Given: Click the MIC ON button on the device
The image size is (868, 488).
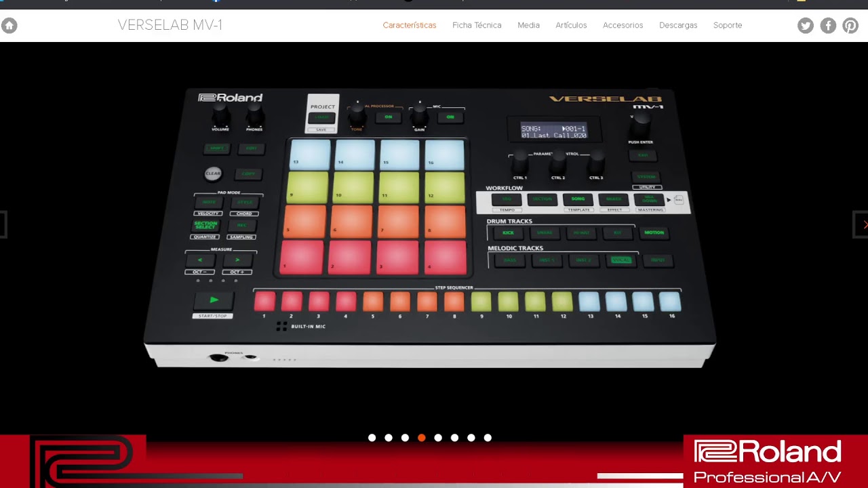Looking at the screenshot, I should click(x=450, y=117).
